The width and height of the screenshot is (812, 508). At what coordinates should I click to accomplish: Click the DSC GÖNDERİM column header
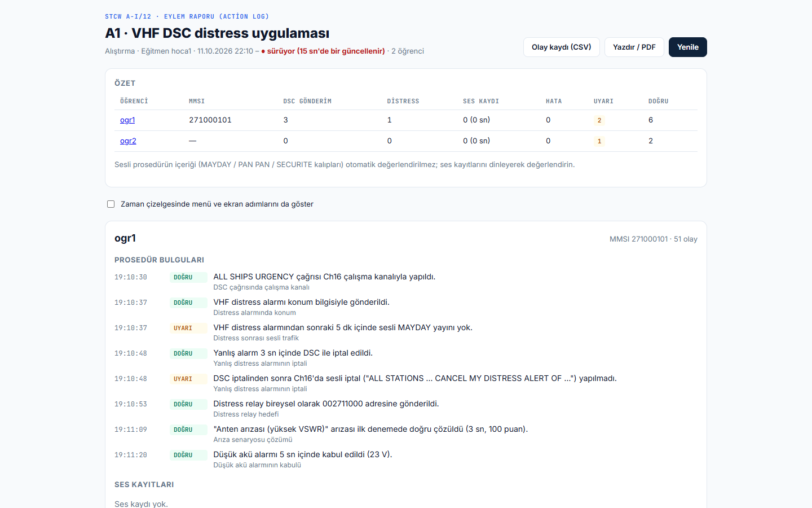click(x=307, y=102)
